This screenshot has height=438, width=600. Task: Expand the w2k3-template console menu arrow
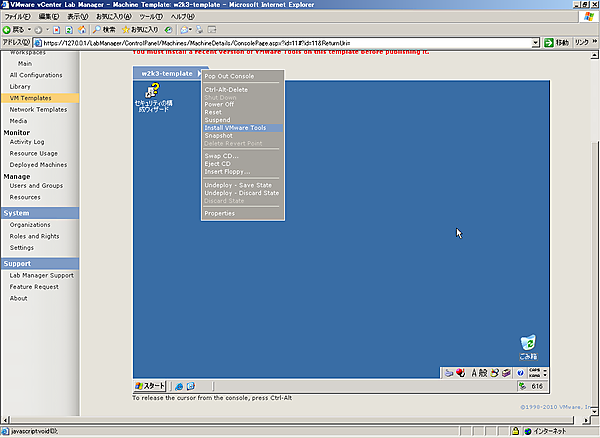[203, 73]
